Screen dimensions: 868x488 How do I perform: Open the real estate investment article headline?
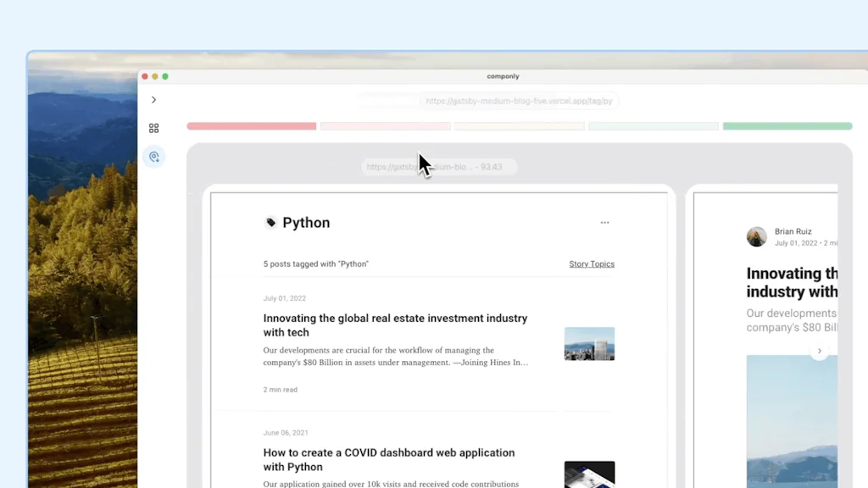pyautogui.click(x=395, y=324)
